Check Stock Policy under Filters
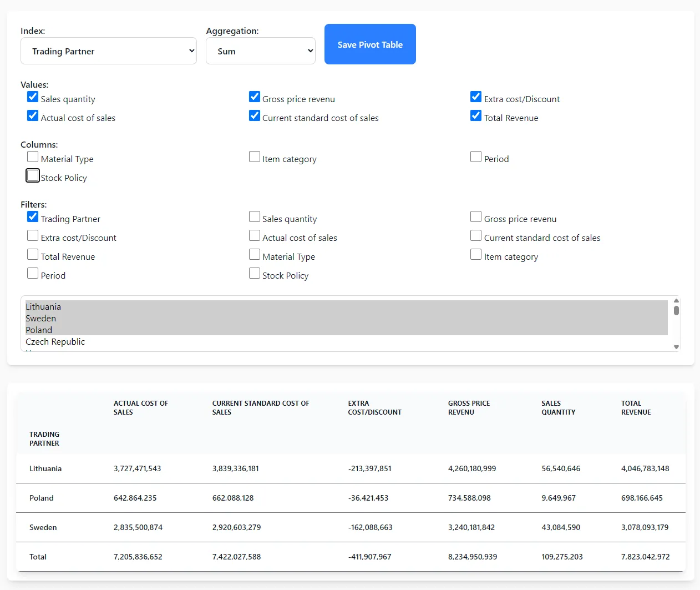 pos(255,274)
